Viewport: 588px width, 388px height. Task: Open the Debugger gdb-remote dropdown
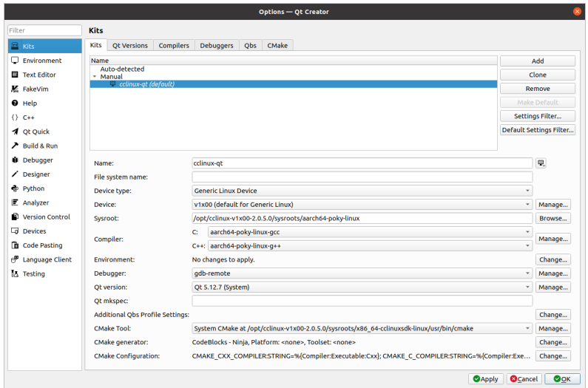(x=362, y=273)
